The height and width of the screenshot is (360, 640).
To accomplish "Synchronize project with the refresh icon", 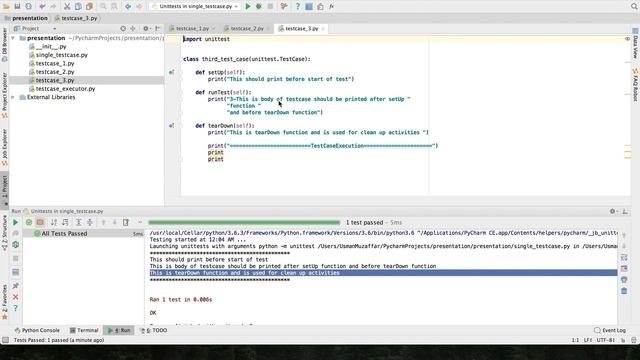I will coord(28,6).
